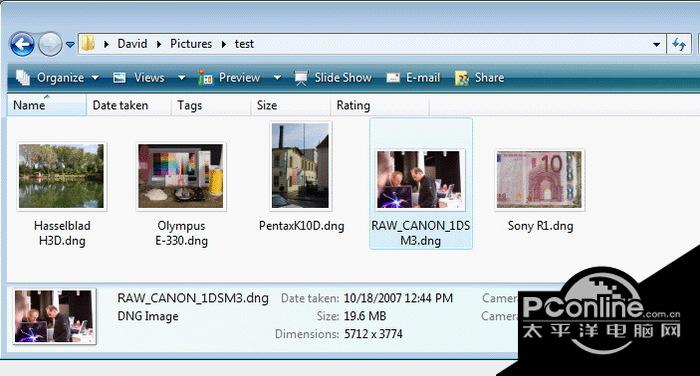This screenshot has width=700, height=376.
Task: Click the details pane Date taken value
Action: [398, 298]
